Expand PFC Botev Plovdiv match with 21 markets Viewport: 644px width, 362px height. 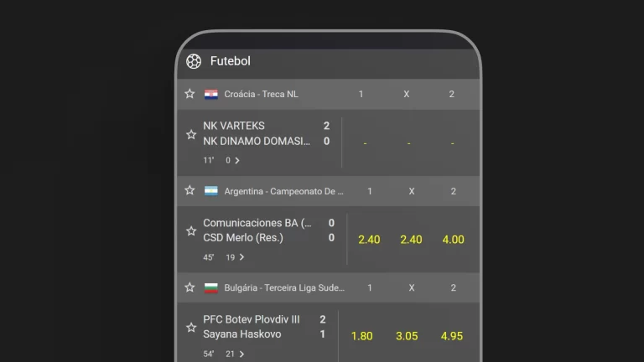[x=241, y=354]
